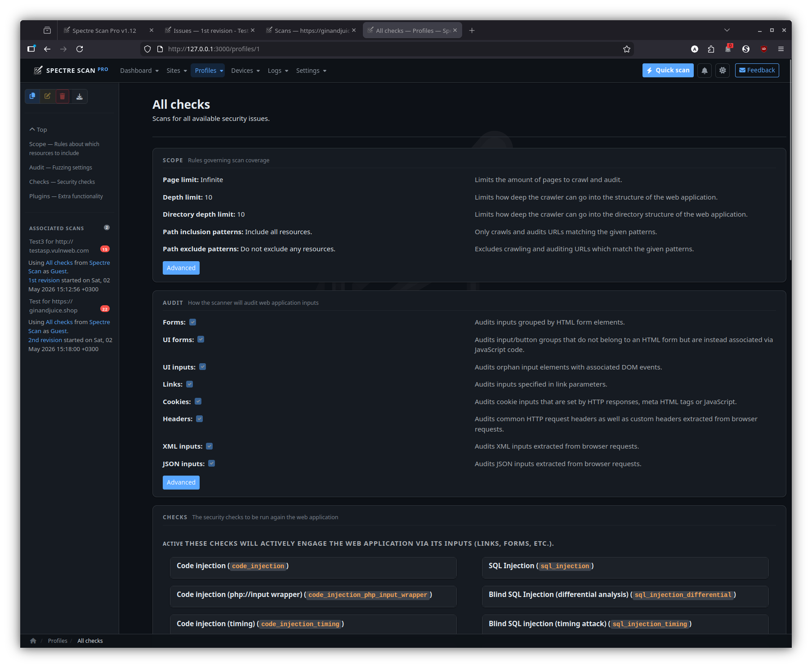Click the Code injection (timing) check card
Image resolution: width=812 pixels, height=668 pixels.
[x=313, y=624]
